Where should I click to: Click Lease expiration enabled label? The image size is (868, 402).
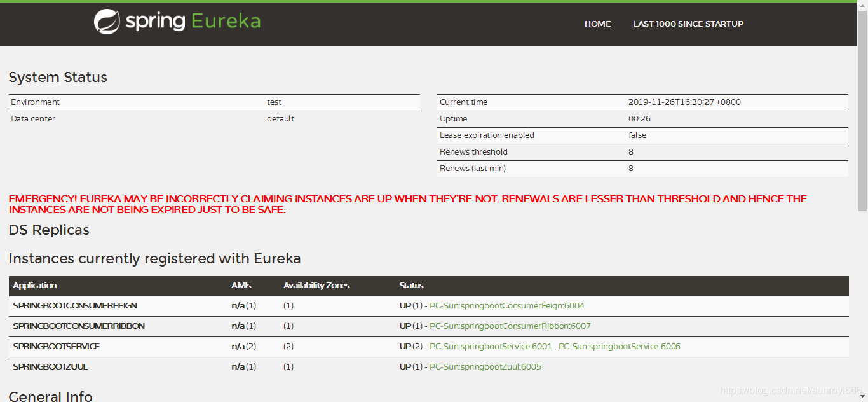[x=487, y=135]
